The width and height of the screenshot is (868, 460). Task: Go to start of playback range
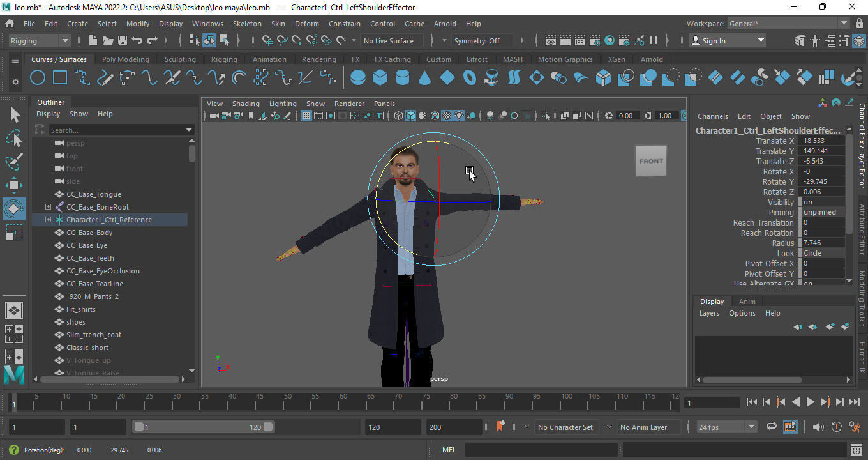(752, 402)
